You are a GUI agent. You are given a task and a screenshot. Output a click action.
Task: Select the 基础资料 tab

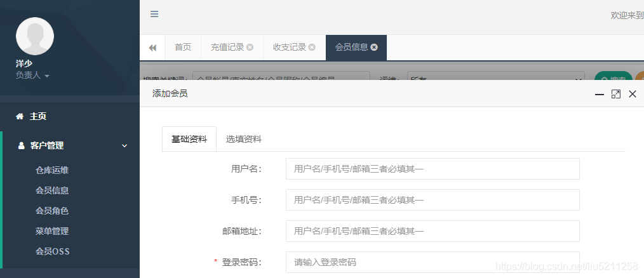pos(189,139)
